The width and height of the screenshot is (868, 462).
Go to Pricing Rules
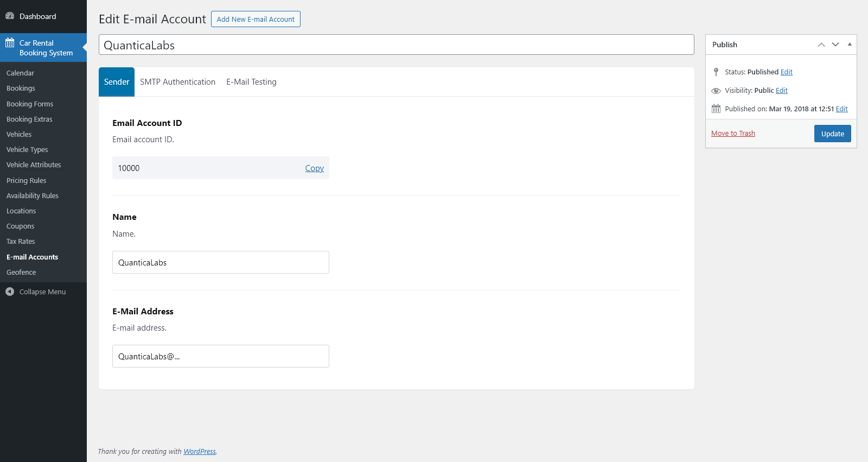[26, 181]
